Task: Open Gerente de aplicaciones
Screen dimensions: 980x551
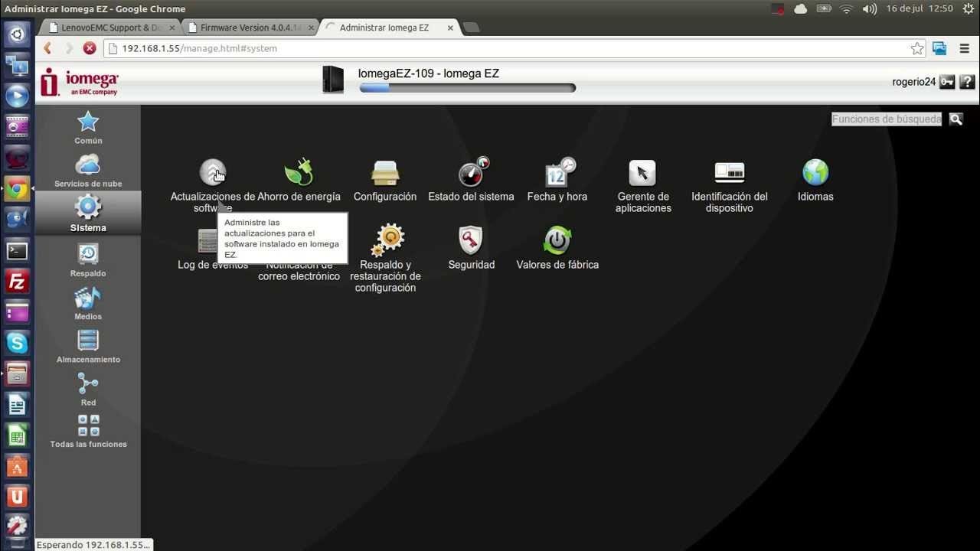Action: pyautogui.click(x=642, y=173)
